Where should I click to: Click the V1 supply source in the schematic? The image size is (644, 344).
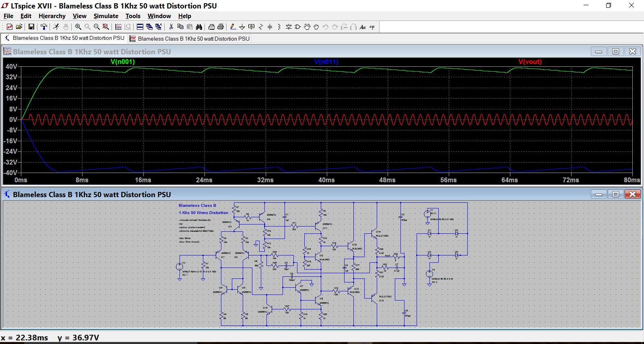(427, 214)
